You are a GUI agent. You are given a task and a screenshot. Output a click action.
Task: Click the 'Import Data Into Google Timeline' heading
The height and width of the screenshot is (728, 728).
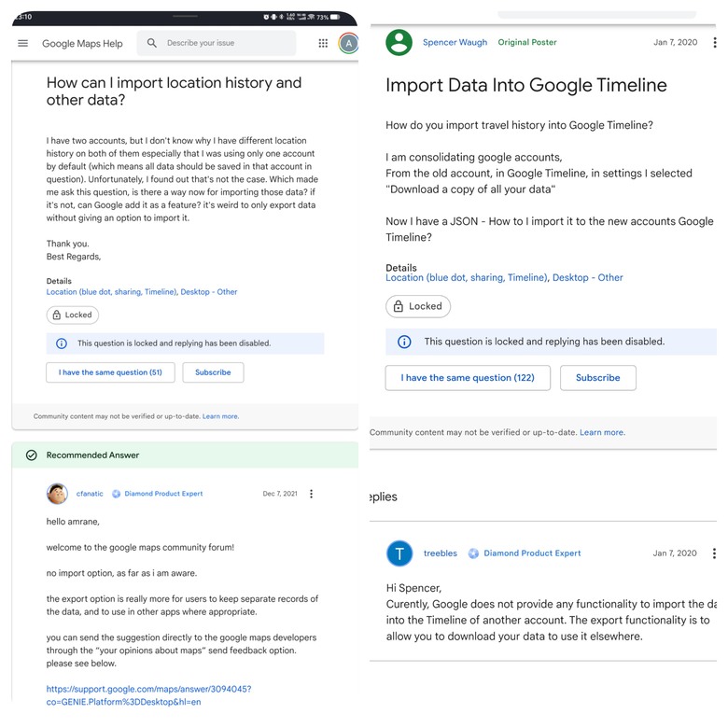(x=526, y=86)
